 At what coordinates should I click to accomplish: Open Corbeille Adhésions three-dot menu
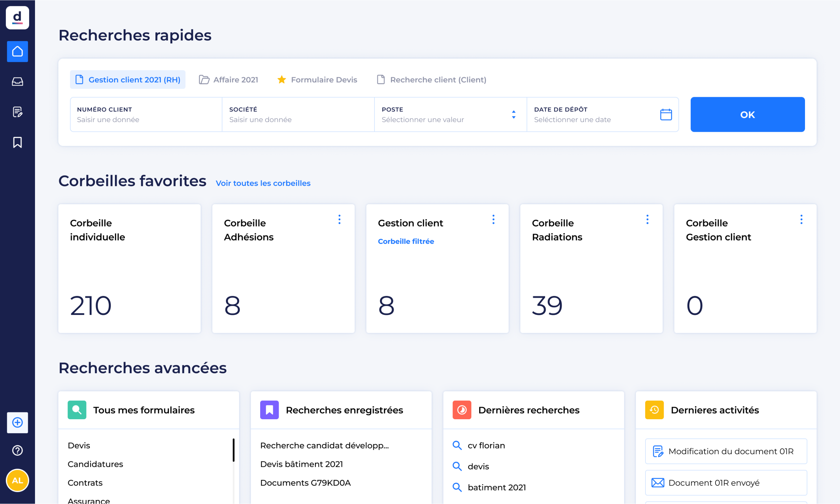click(x=339, y=219)
